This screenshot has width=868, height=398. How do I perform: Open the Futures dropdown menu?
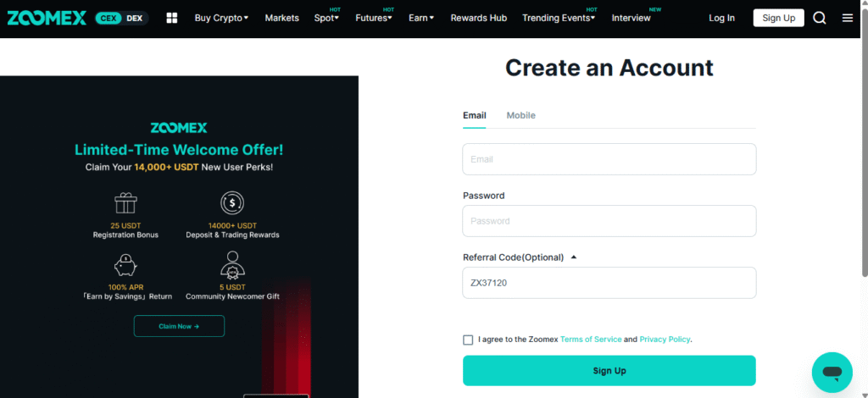point(374,19)
